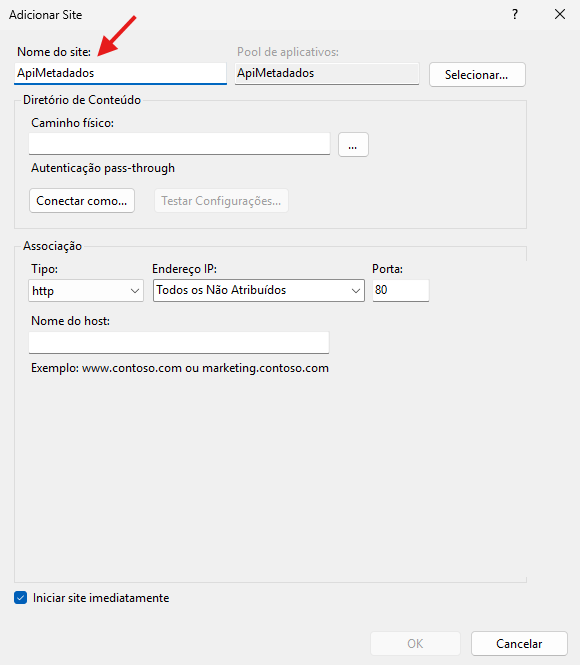Click the Pool de aplicativos field

(x=327, y=73)
